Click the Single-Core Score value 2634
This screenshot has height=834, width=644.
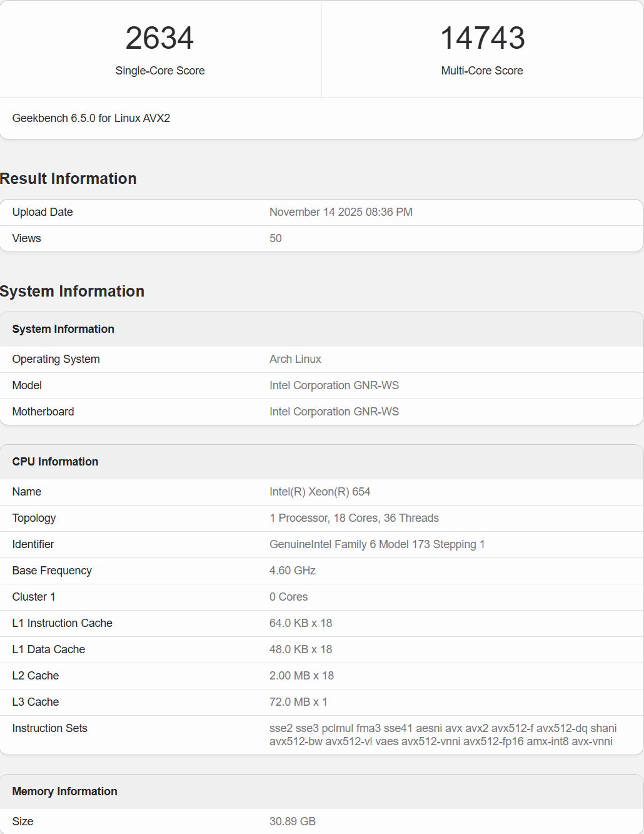(159, 39)
